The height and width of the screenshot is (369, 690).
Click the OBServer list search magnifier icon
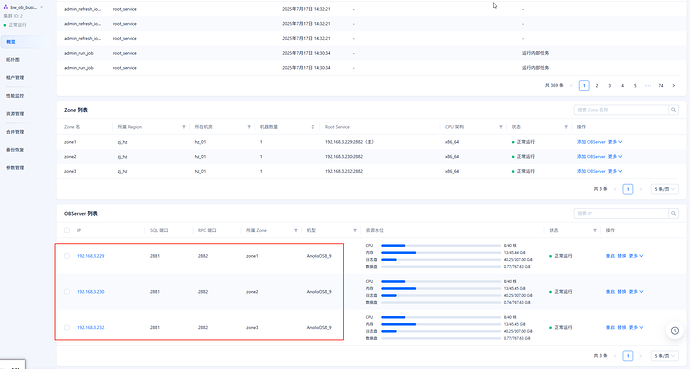pos(673,213)
